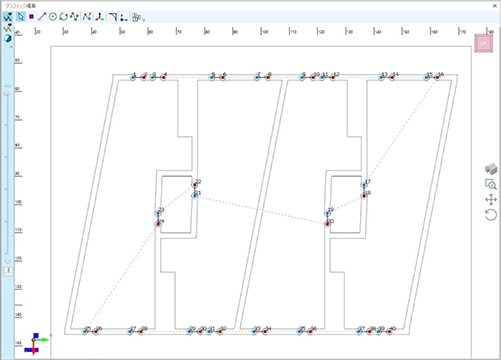Image resolution: width=501 pixels, height=360 pixels.
Task: Click the three-dots point layout tool
Action: pos(124,17)
